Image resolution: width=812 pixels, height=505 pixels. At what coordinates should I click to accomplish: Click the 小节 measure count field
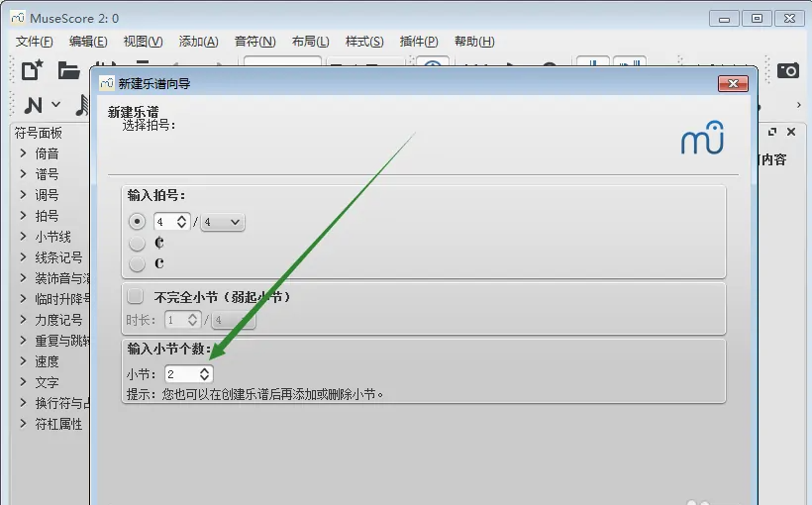pos(182,374)
